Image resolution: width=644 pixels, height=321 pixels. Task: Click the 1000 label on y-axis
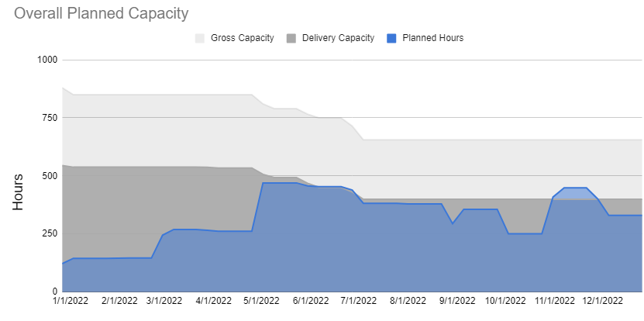(46, 60)
